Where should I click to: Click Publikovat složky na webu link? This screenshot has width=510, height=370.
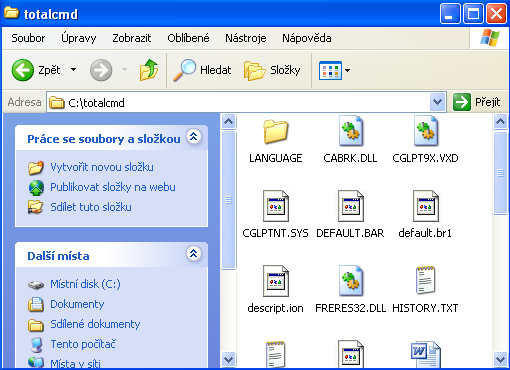(113, 187)
